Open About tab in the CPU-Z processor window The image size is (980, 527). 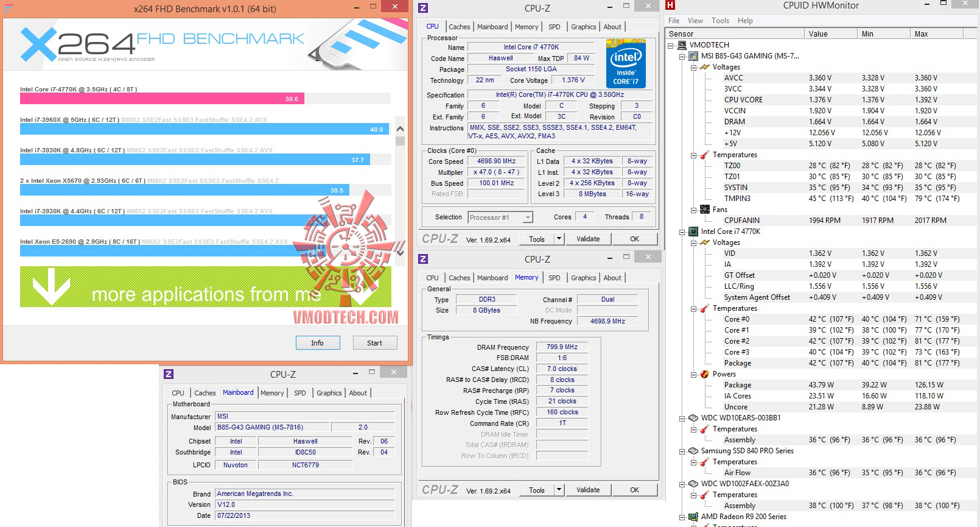(612, 27)
